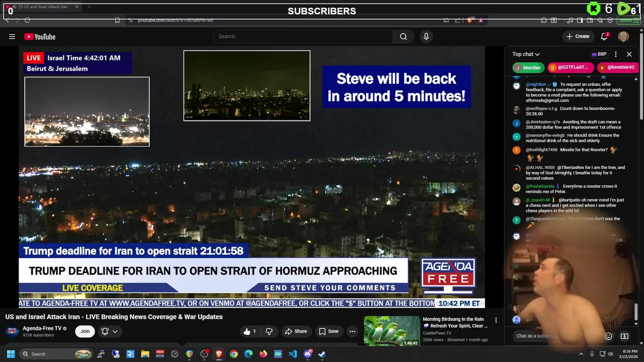Screen dimensions: 644x362
Task: Open File Explorer from the taskbar
Action: point(145,354)
